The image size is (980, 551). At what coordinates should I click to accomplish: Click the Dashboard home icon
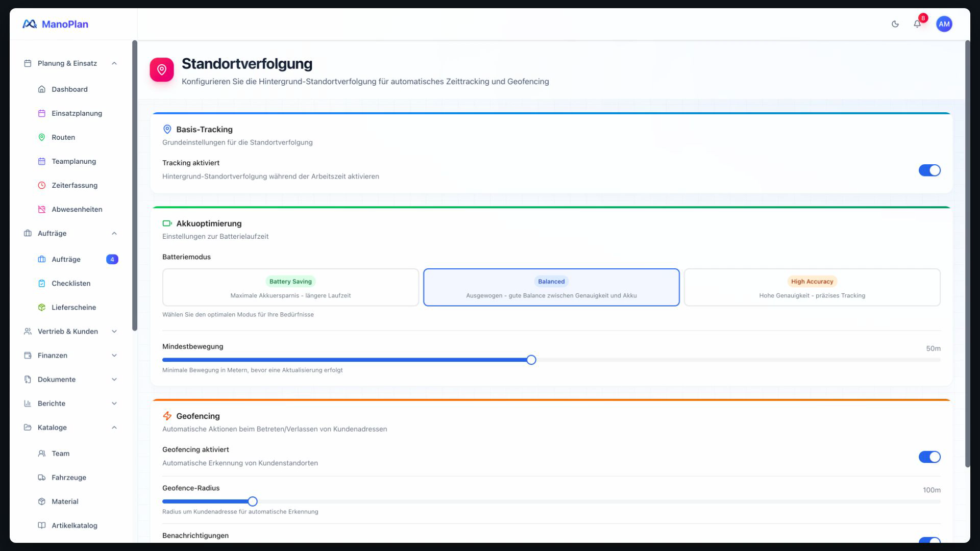[42, 89]
